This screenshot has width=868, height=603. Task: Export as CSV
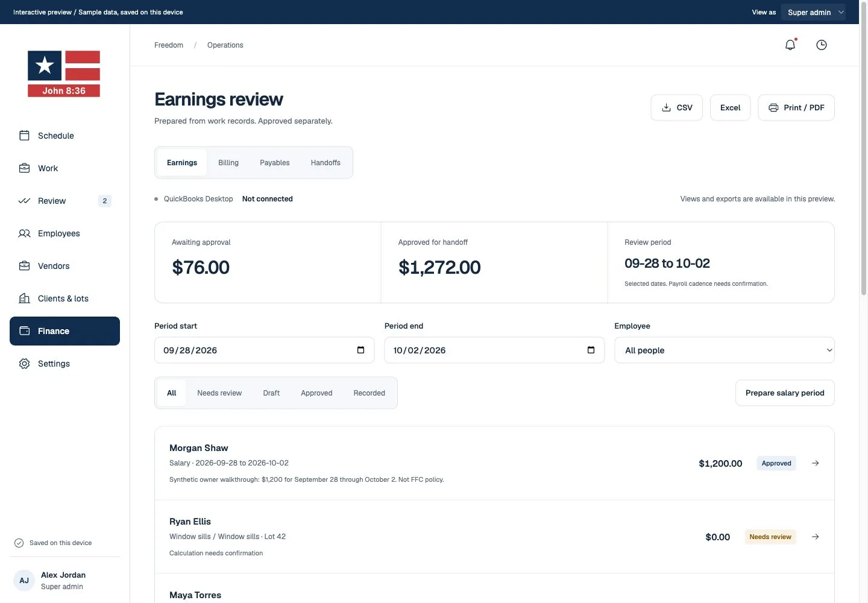(x=677, y=107)
